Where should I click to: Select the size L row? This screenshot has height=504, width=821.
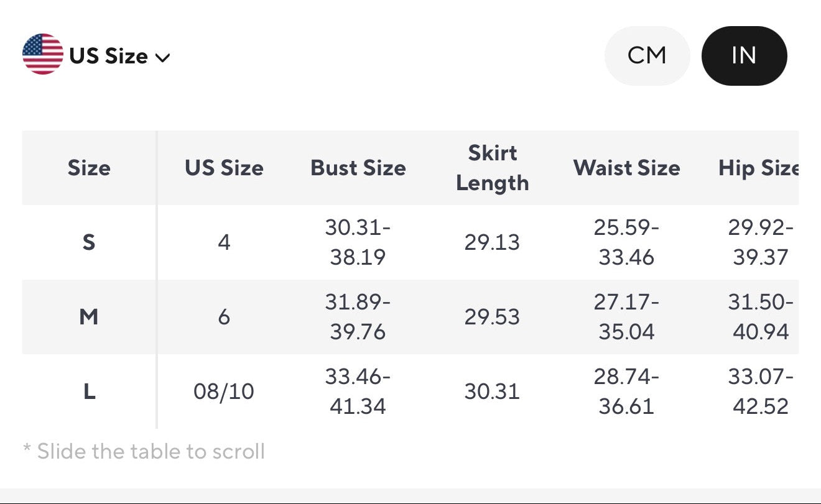(x=88, y=392)
